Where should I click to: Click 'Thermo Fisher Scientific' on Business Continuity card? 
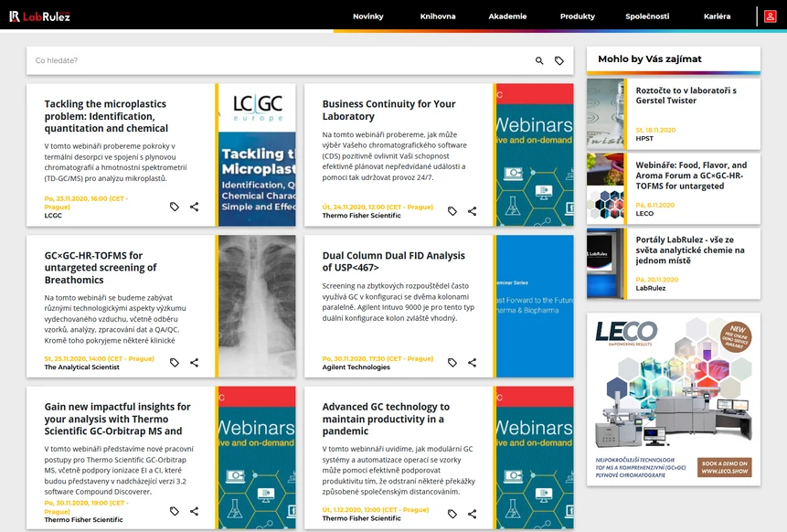361,216
